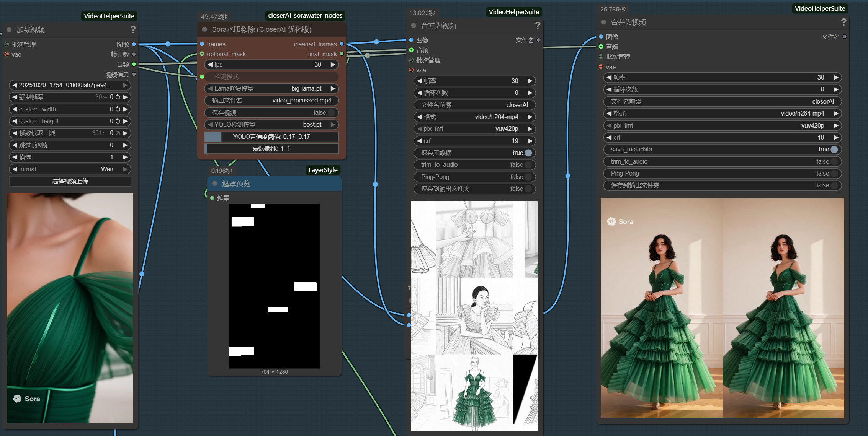868x436 pixels.
Task: Collapse the Sora水印移除 node via its dot
Action: (x=204, y=29)
